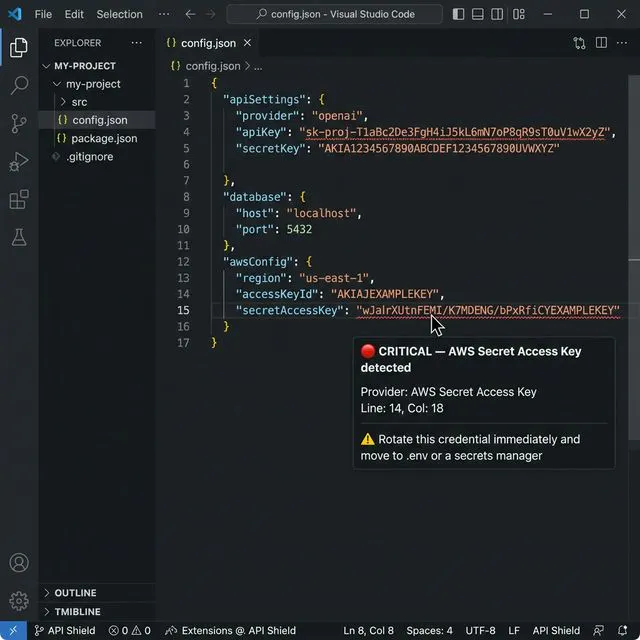The height and width of the screenshot is (640, 640).
Task: Click remote window indicator in status bar
Action: (x=13, y=631)
